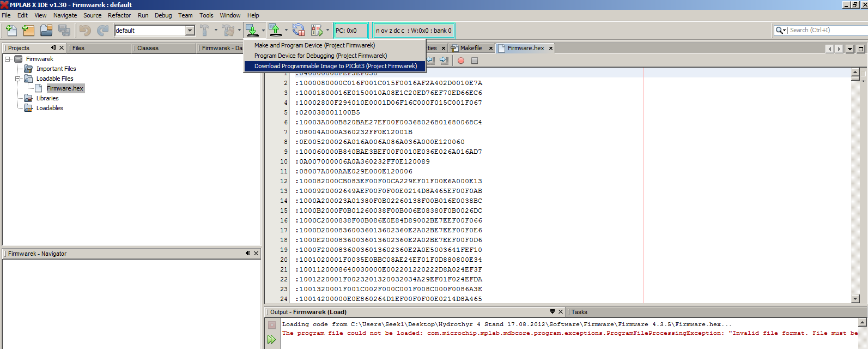The image size is (868, 349).
Task: Open Build Project dropdown arrow
Action: (216, 31)
